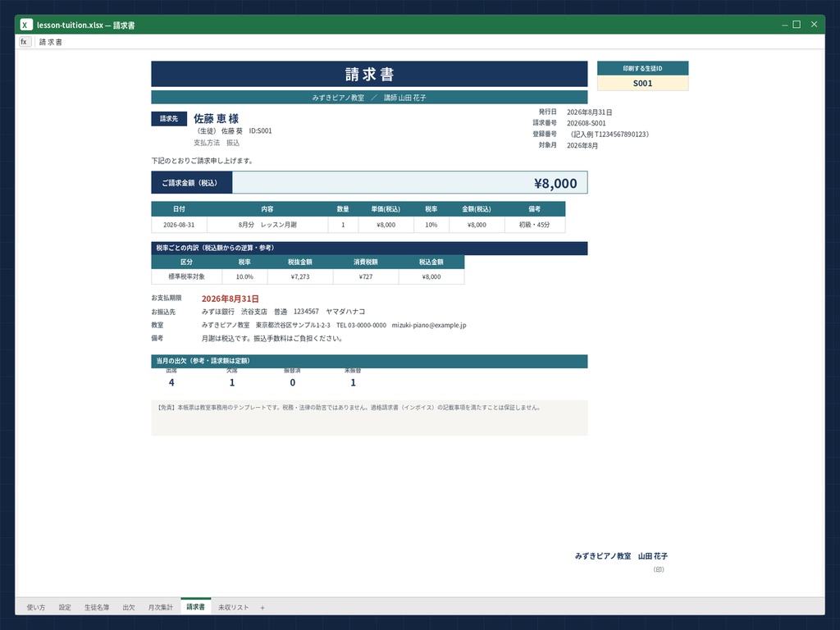
Task: Click the invoice number 202608-S001
Action: point(586,123)
